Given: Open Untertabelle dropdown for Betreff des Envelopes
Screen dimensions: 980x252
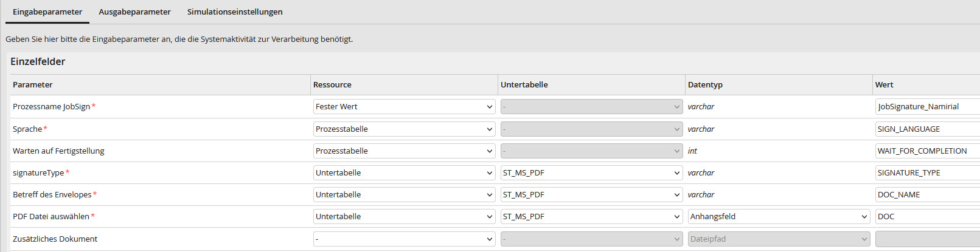Looking at the screenshot, I should pos(591,195).
